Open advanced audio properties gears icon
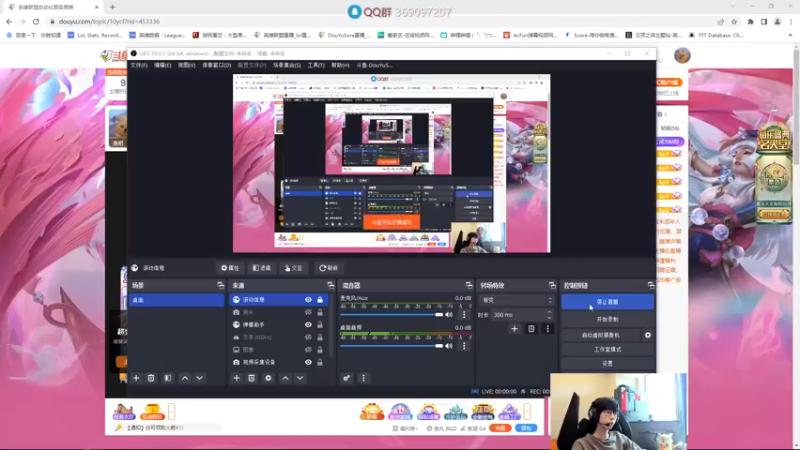Viewport: 800px width, 450px height. point(346,378)
